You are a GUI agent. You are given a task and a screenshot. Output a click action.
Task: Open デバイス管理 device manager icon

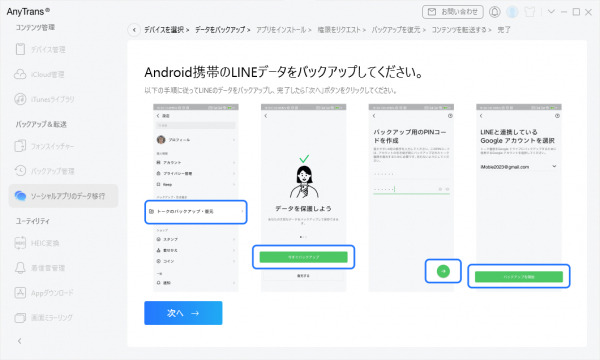(x=20, y=49)
